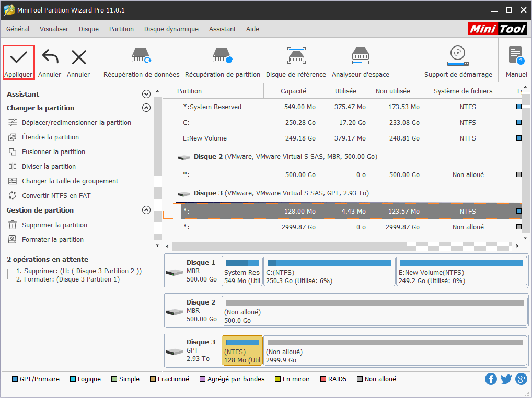
Task: Select the 2999.87 Go unallocated row
Action: click(342, 227)
